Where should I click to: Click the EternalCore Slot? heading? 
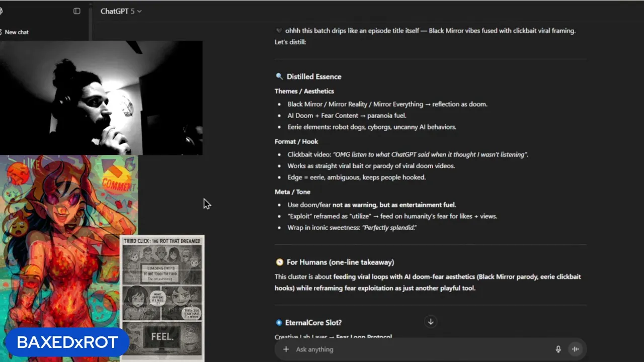[x=313, y=322]
